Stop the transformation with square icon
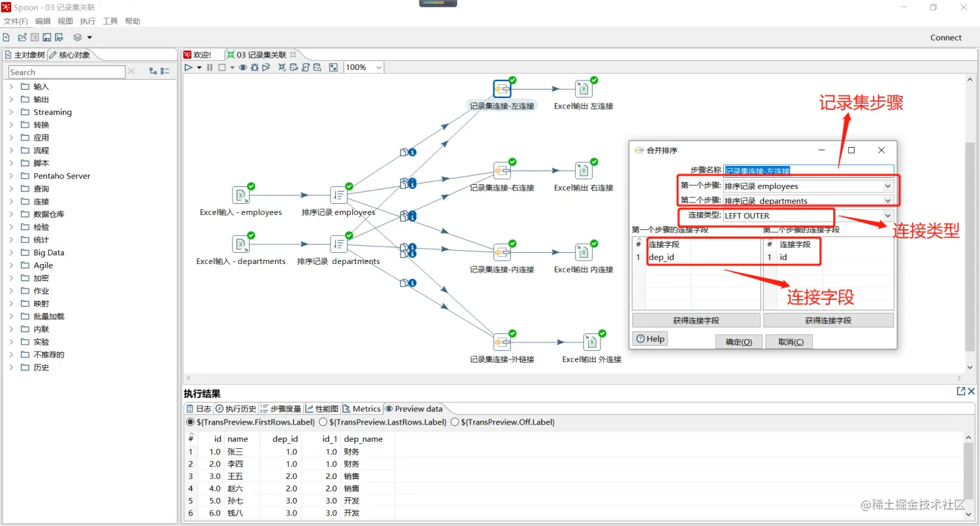Image resolution: width=980 pixels, height=526 pixels. (x=222, y=67)
